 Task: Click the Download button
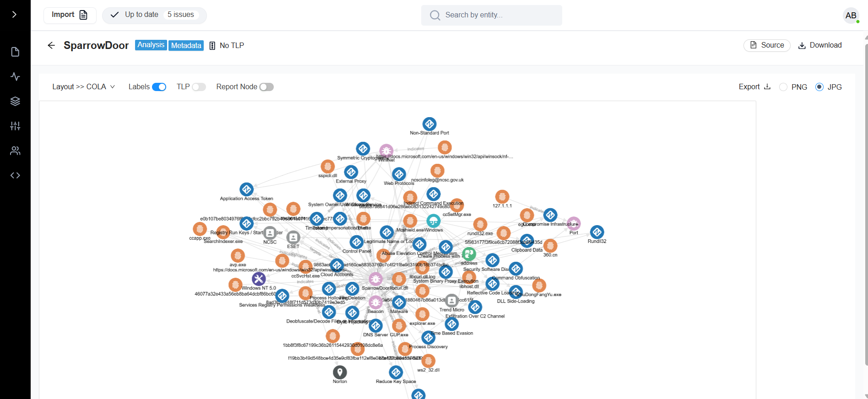[x=820, y=45]
